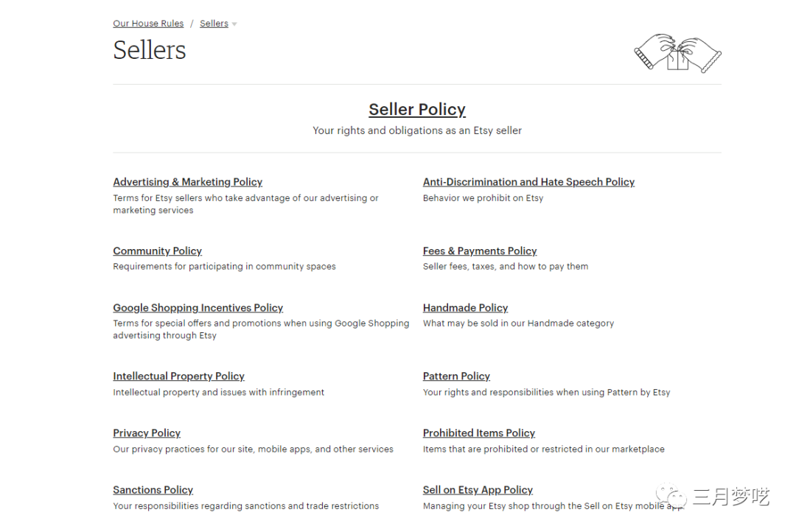796x532 pixels.
Task: Click the gift-wrapping hands illustration
Action: tap(678, 53)
